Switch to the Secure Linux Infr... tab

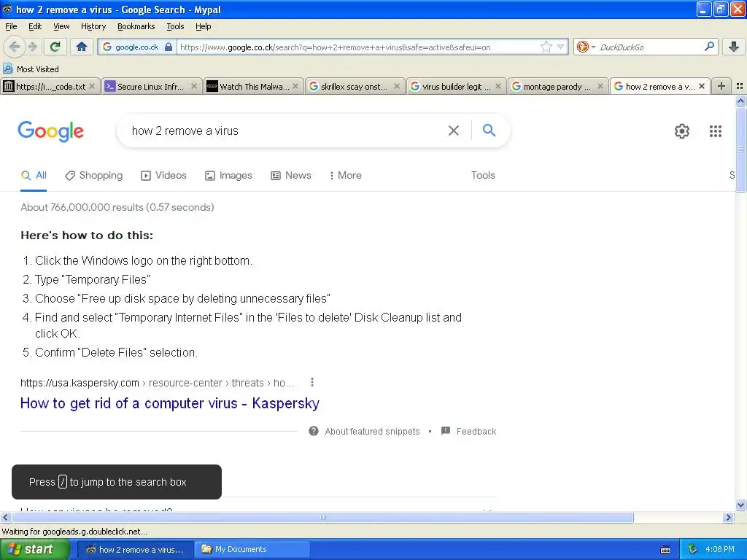tap(150, 86)
